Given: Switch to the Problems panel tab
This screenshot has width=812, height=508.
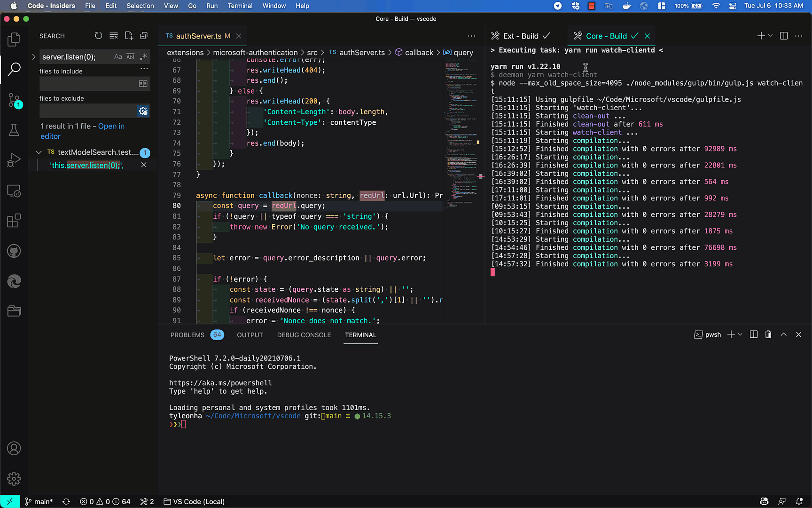Looking at the screenshot, I should pos(187,335).
